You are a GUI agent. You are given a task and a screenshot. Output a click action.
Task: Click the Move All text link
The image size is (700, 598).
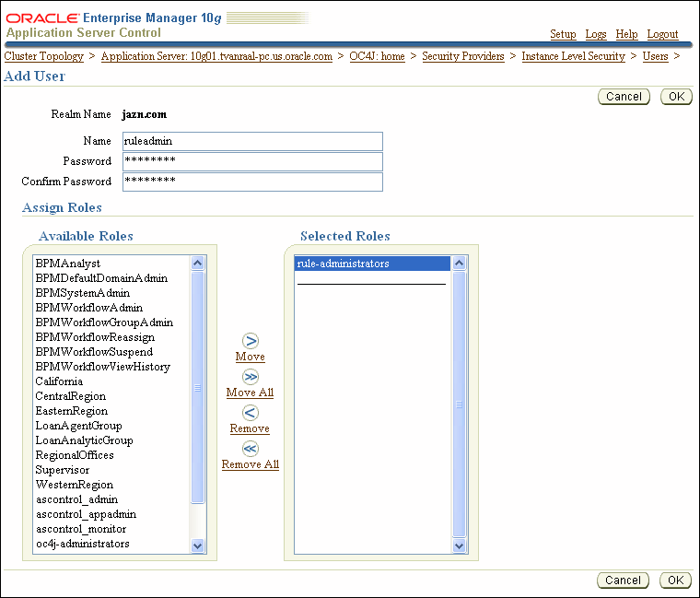[250, 393]
